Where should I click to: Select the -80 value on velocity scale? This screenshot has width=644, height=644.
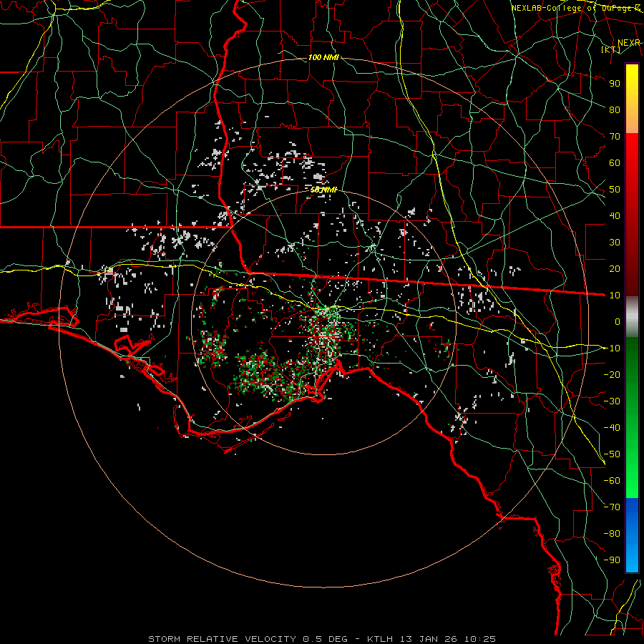(x=612, y=534)
